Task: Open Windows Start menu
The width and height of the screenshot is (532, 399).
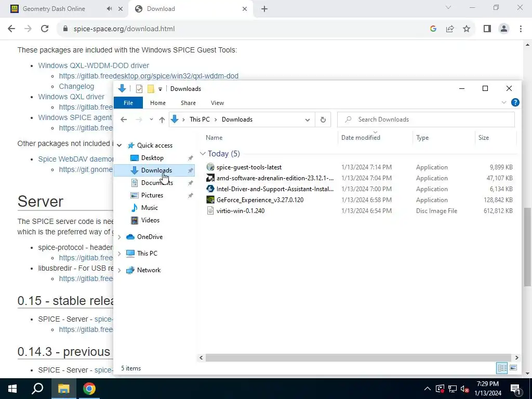Action: (12, 389)
